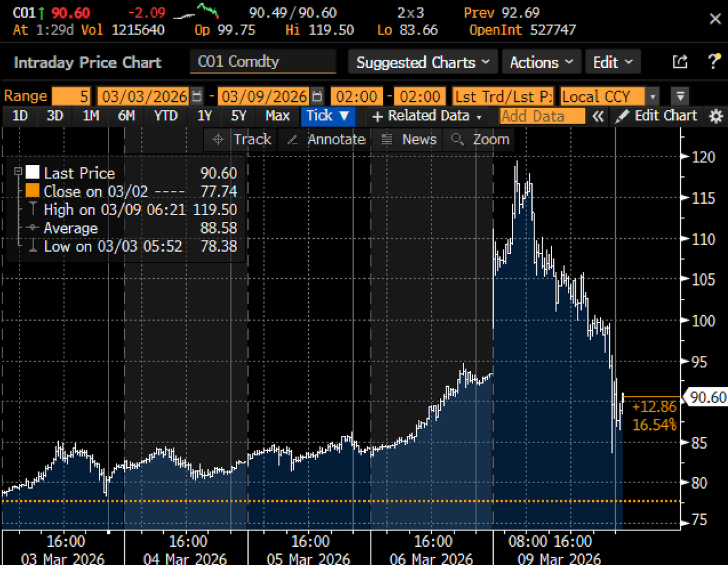This screenshot has height=565, width=728.
Task: Click the Lo 83.66 header value
Action: point(407,30)
